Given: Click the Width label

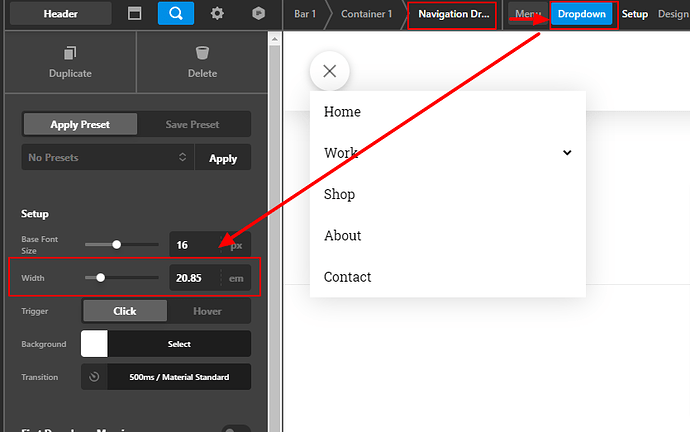Looking at the screenshot, I should pyautogui.click(x=33, y=278).
